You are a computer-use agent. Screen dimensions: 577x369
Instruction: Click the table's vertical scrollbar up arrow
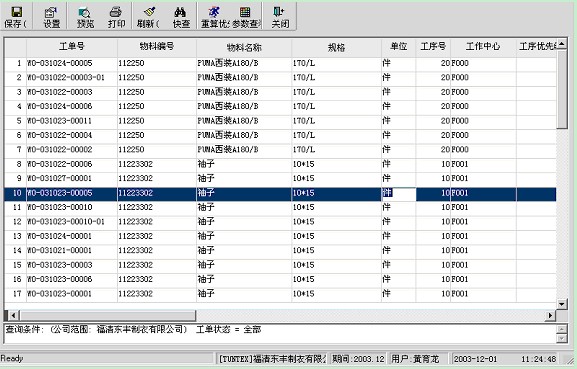point(562,45)
